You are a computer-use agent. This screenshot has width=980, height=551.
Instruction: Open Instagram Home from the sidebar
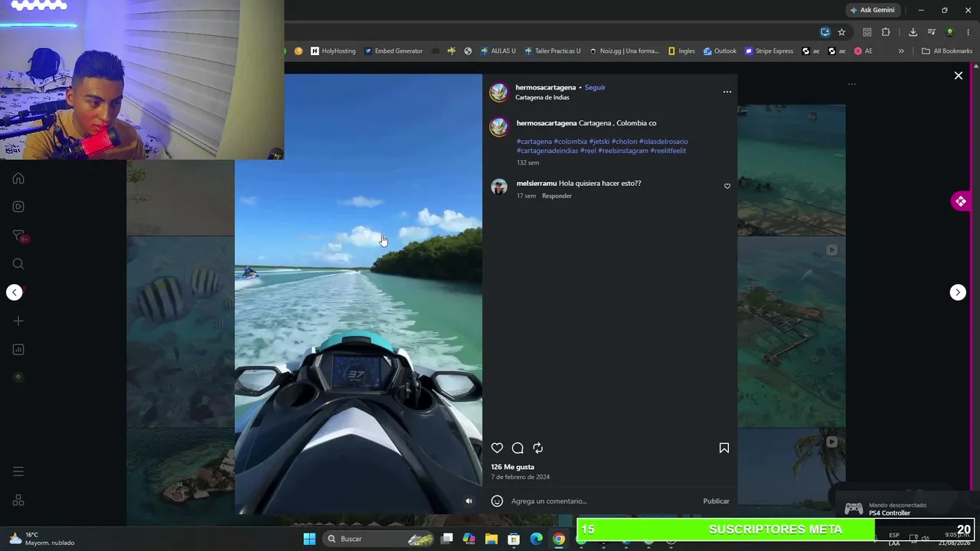click(x=18, y=178)
